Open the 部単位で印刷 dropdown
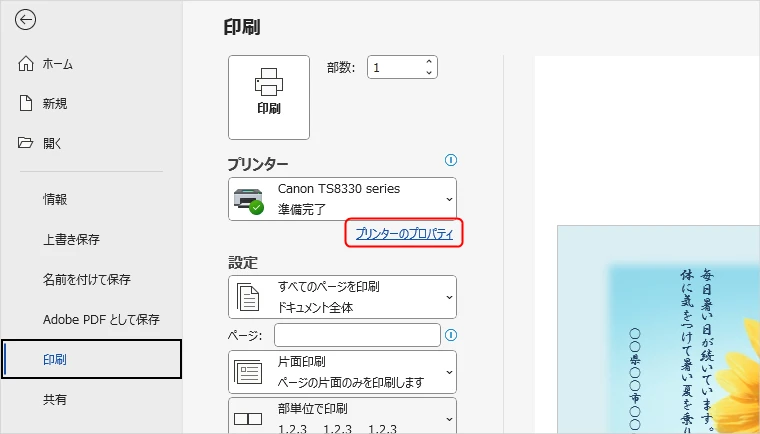The height and width of the screenshot is (434, 760). [342, 417]
